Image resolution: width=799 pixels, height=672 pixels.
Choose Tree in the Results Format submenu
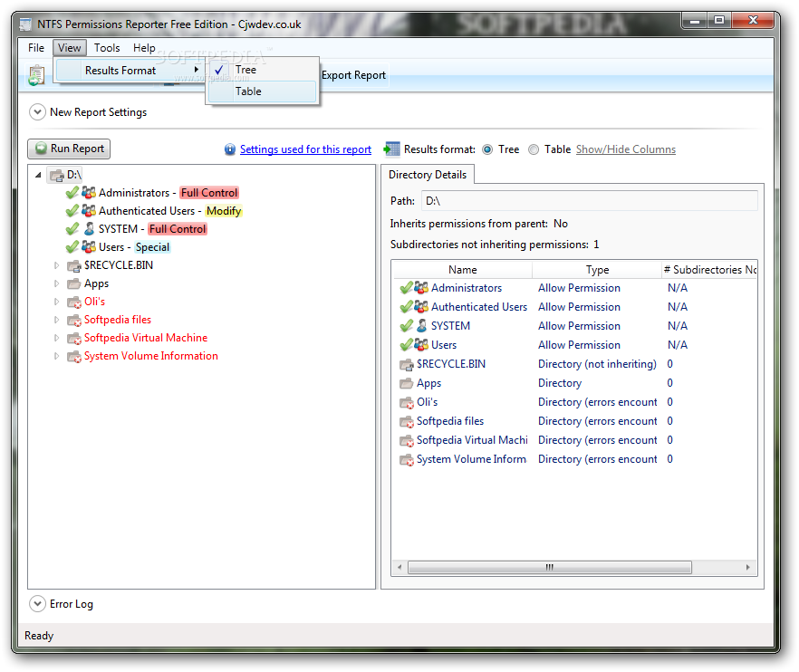click(262, 70)
